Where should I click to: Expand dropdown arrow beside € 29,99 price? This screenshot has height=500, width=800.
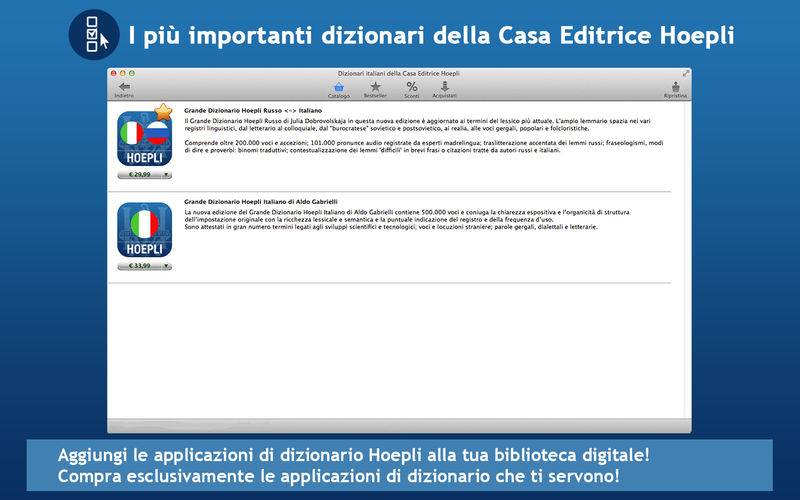point(166,175)
